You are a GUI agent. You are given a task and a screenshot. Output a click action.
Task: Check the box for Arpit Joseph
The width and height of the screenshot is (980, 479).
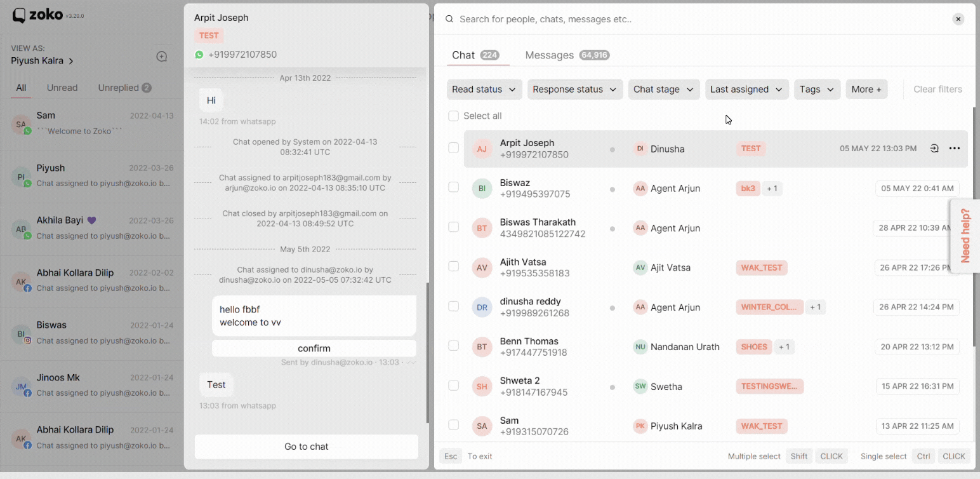453,147
